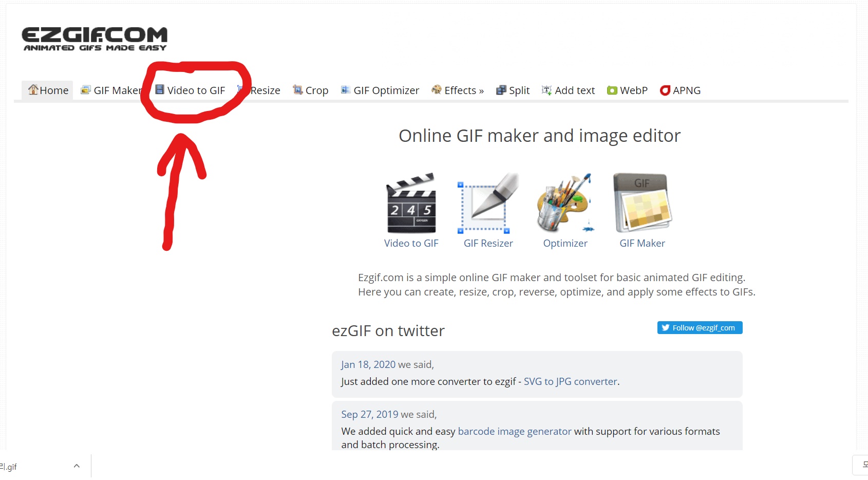This screenshot has height=480, width=868.
Task: Click the Add text icon in navbar
Action: [x=547, y=90]
